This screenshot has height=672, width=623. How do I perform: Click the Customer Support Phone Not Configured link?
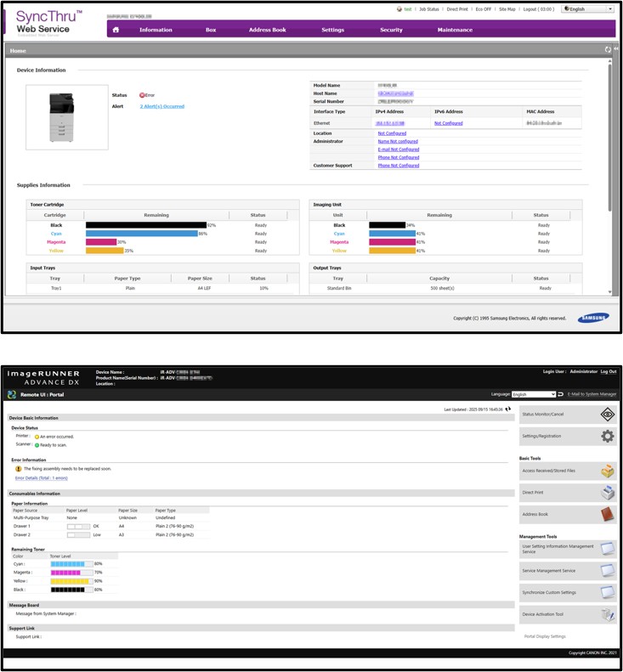coord(399,166)
